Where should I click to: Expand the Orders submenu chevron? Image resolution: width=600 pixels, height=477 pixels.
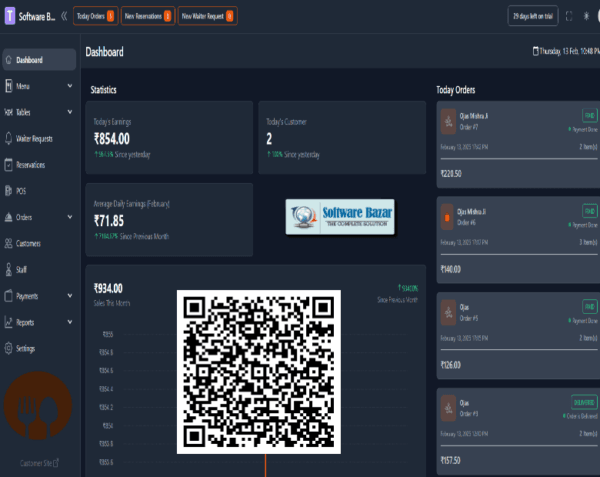(70, 217)
